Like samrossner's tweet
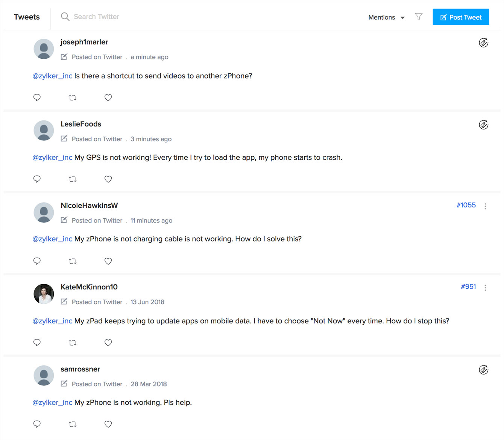Viewport: 504px width, 440px height. (108, 424)
